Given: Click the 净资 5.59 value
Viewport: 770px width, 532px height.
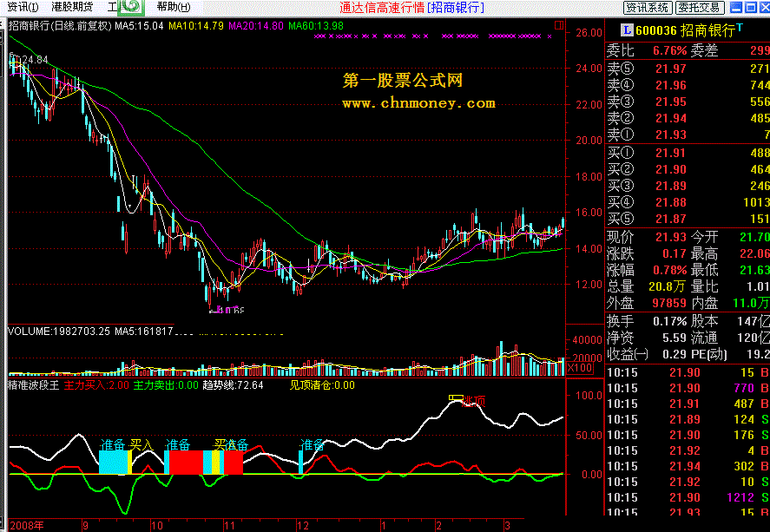Looking at the screenshot, I should [674, 338].
